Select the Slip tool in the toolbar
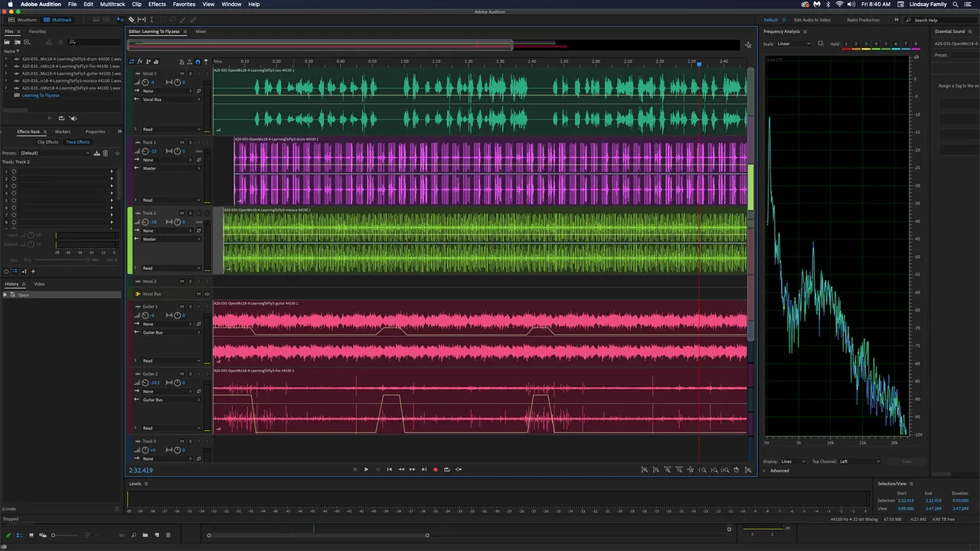This screenshot has height=551, width=980. point(142,19)
